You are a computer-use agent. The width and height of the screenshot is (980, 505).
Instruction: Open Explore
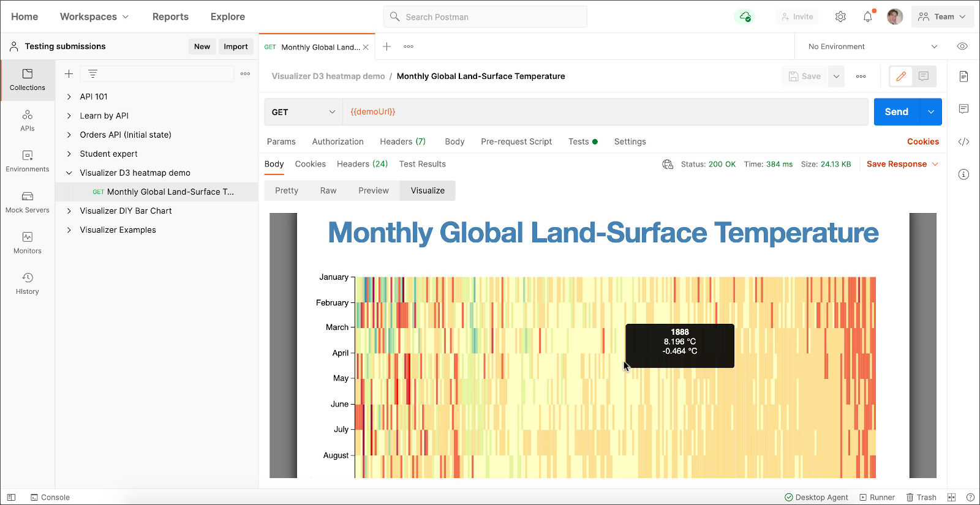point(228,17)
